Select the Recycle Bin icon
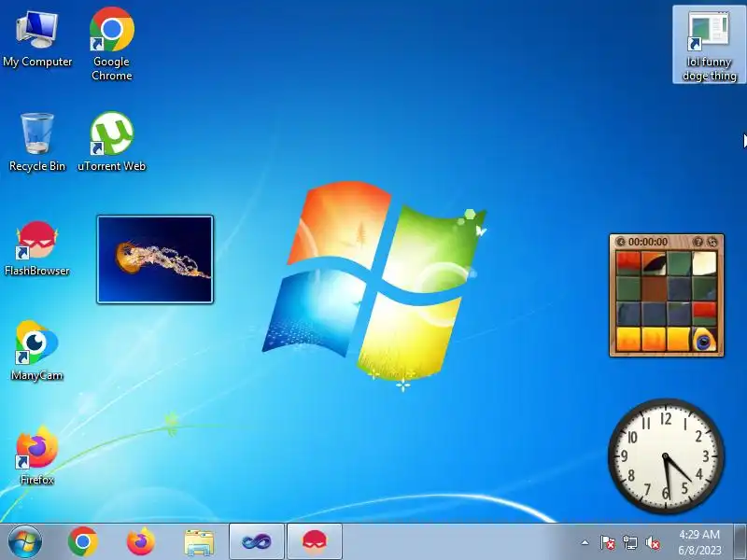747x560 pixels. (x=37, y=142)
